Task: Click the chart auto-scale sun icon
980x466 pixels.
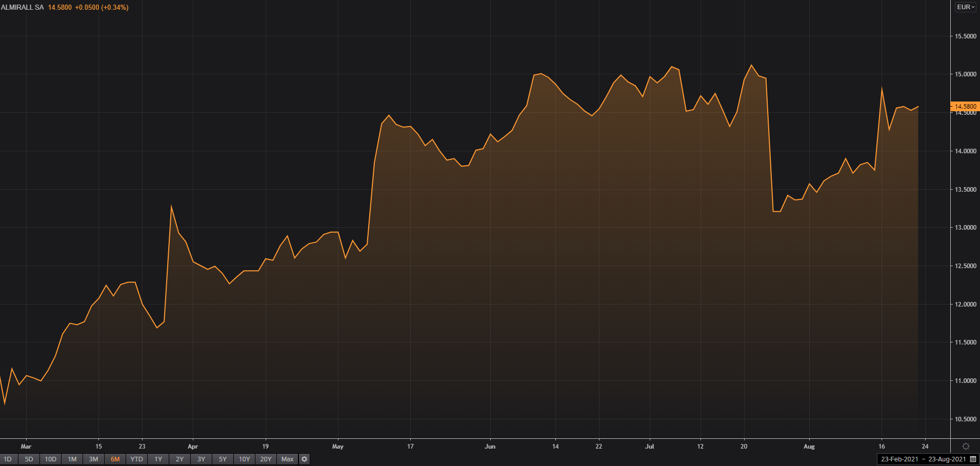Action: point(966,447)
